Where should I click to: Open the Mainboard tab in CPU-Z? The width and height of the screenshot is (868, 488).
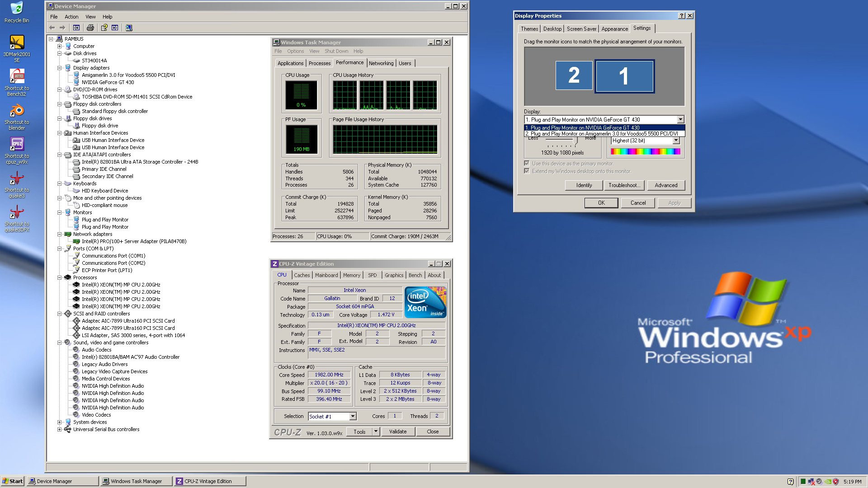point(326,275)
